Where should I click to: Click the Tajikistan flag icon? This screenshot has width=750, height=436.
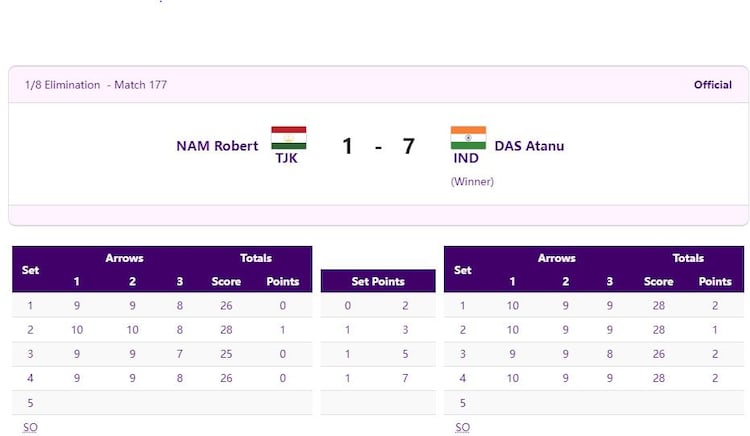[x=289, y=137]
